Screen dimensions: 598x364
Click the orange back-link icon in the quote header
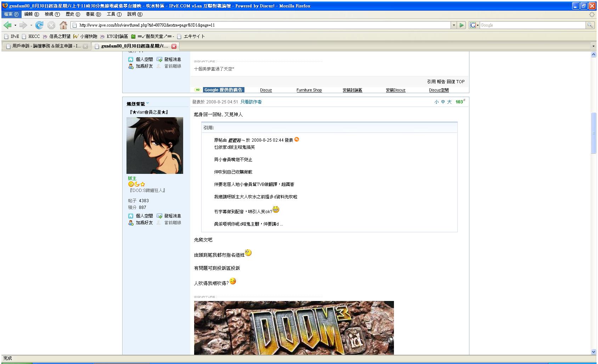click(x=297, y=140)
